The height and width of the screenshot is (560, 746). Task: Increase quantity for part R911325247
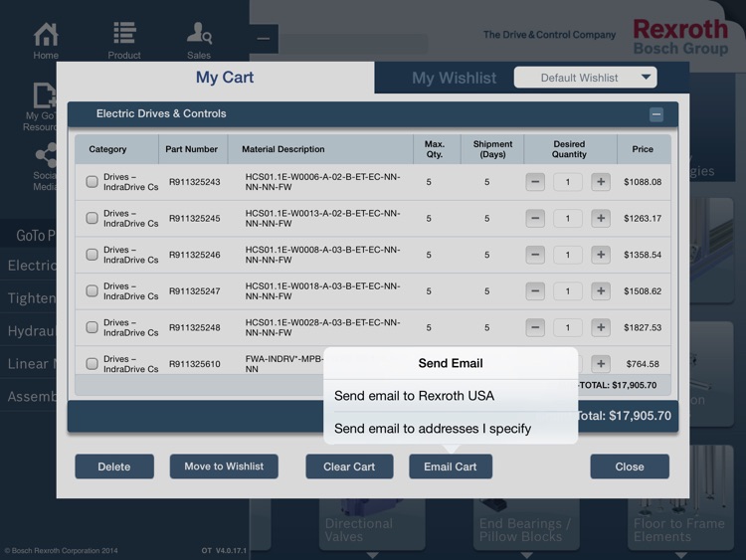click(601, 291)
